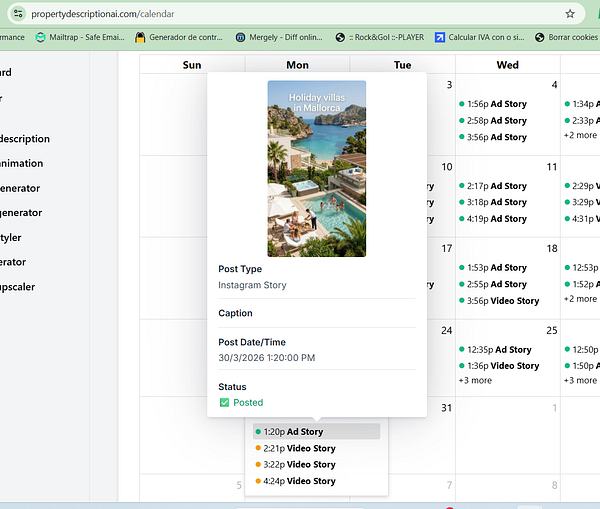
Task: Click the Posted status text
Action: [x=248, y=403]
